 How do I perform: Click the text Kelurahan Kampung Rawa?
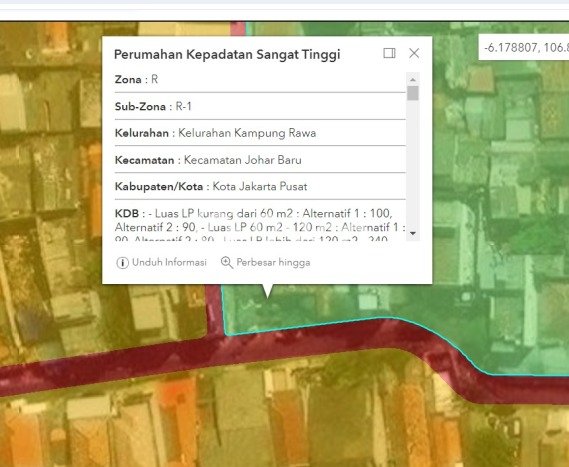pyautogui.click(x=247, y=133)
